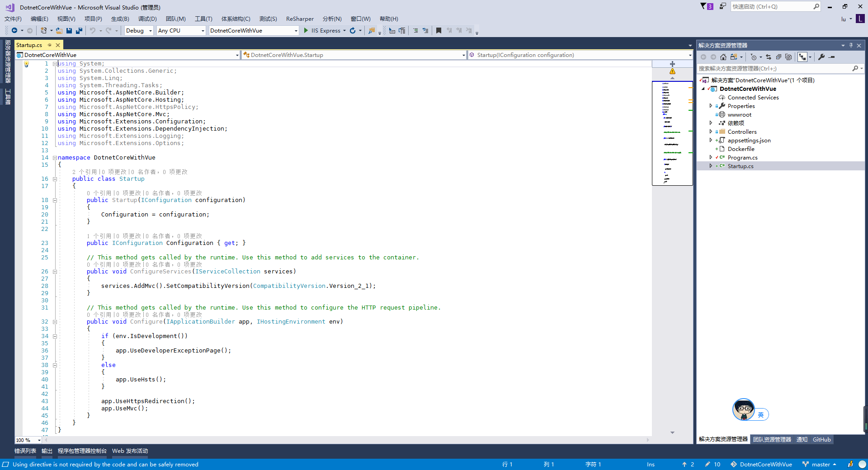Expand the Controllers folder node

[x=711, y=132]
